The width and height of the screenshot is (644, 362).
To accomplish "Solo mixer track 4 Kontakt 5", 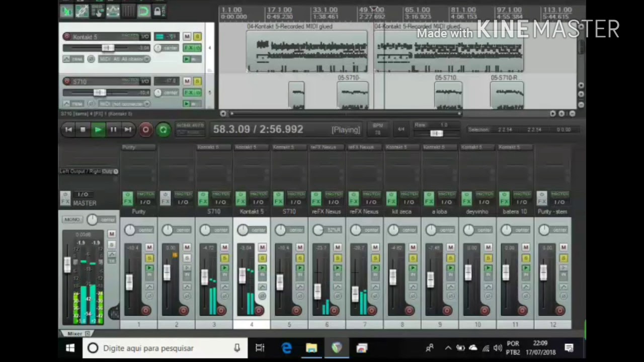I will tap(262, 258).
